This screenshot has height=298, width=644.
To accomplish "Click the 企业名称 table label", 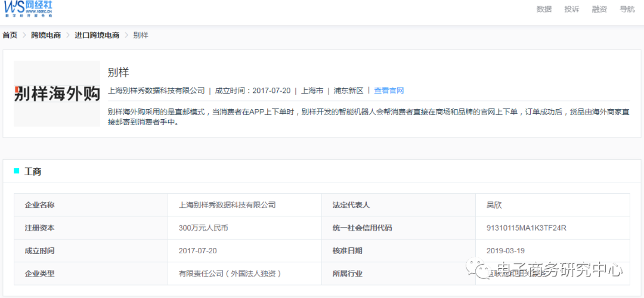I will pyautogui.click(x=39, y=205).
